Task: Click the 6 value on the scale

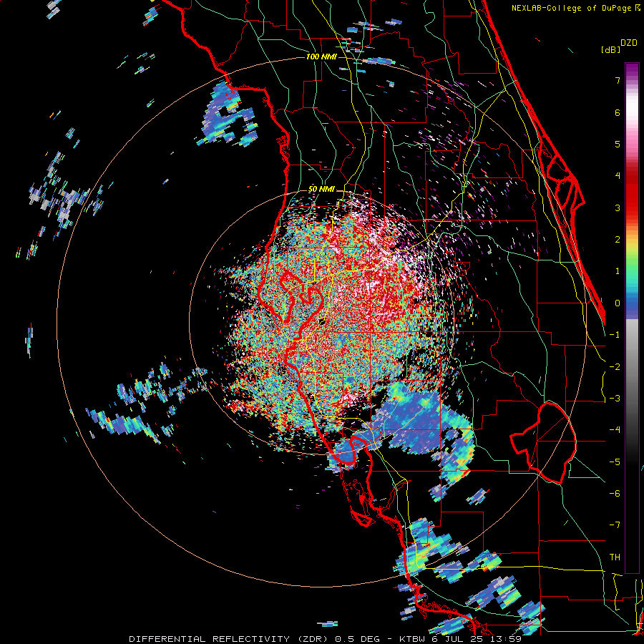Action: [x=618, y=112]
